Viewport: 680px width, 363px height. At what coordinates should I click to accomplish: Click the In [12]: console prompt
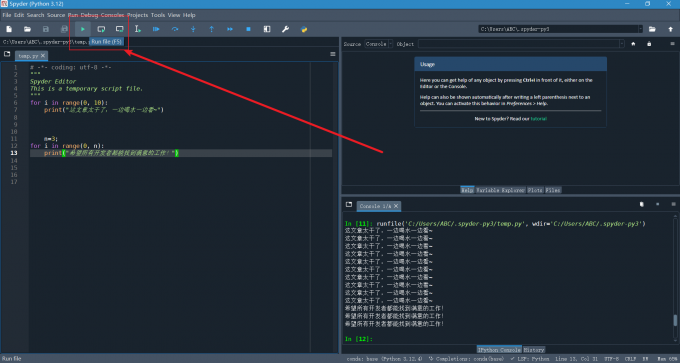[x=358, y=339]
